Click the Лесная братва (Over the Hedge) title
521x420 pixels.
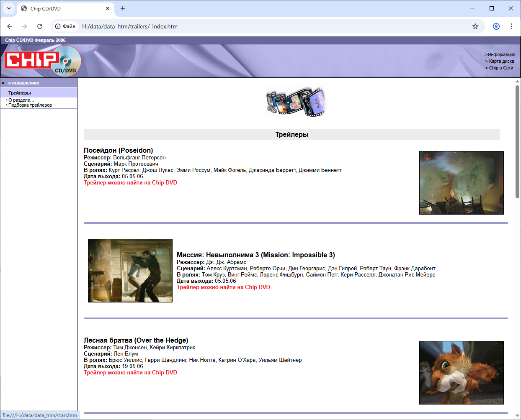136,340
